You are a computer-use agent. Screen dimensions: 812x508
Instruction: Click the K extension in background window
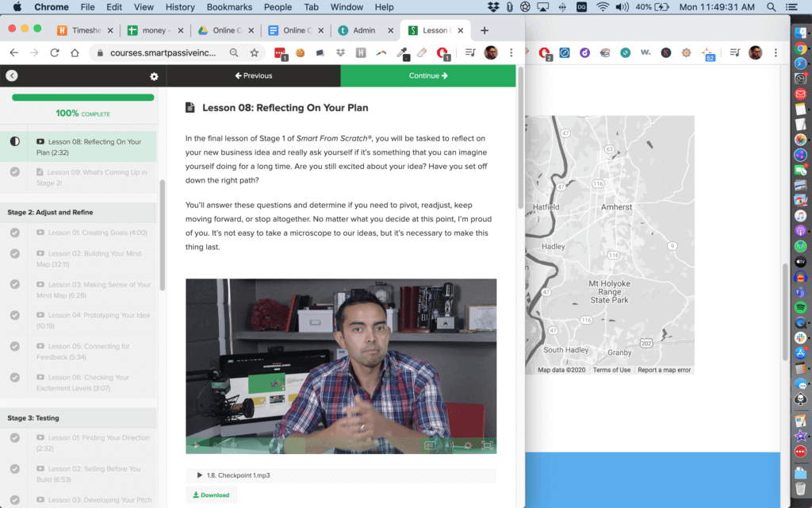(666, 53)
